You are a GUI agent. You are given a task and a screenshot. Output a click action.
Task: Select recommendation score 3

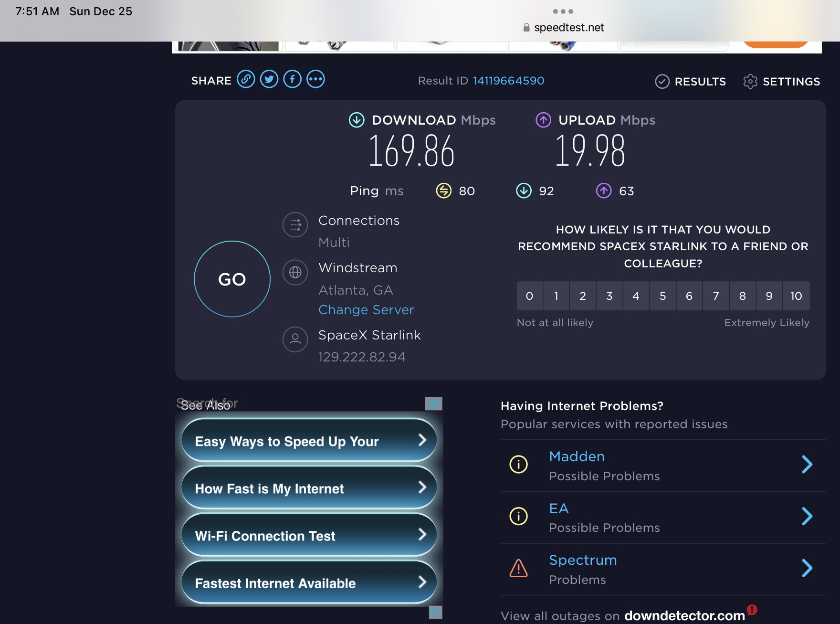pos(609,296)
